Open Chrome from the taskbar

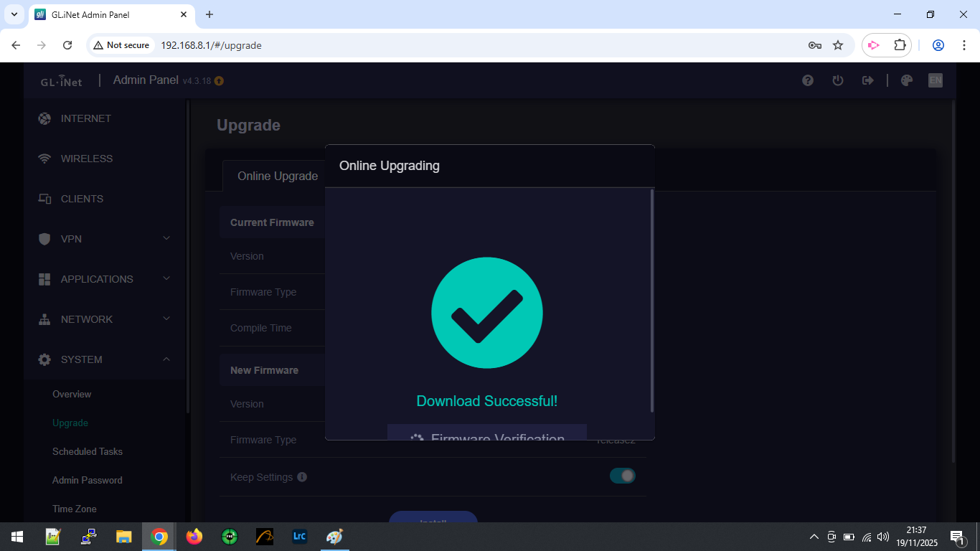[159, 536]
